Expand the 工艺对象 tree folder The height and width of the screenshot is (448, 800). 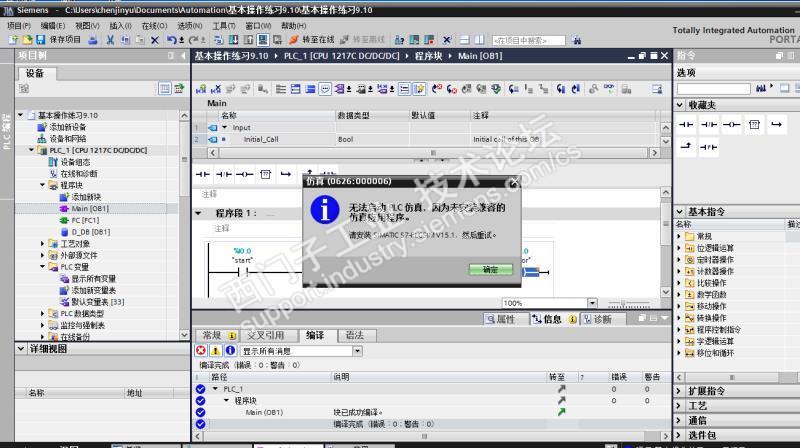coord(42,243)
